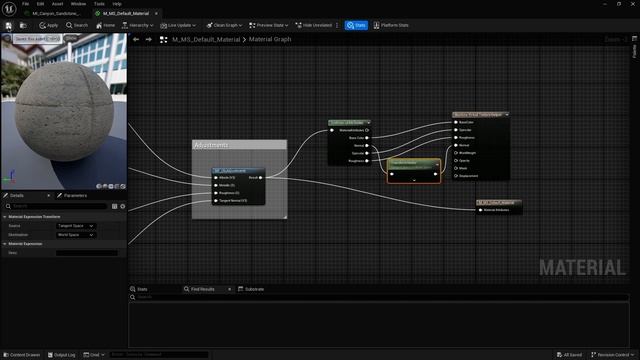The height and width of the screenshot is (360, 640).
Task: Click the graph breadcrumb grid icon
Action: (x=164, y=40)
